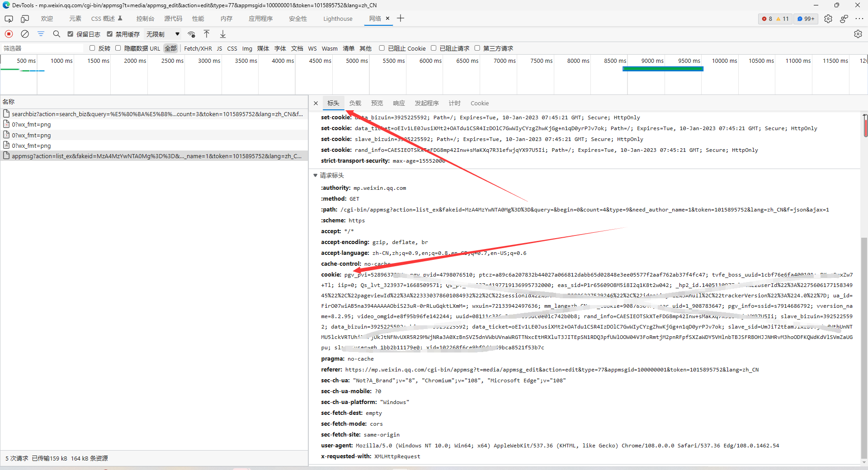Select the Initiator detail tab
This screenshot has height=470, width=868.
[x=427, y=103]
